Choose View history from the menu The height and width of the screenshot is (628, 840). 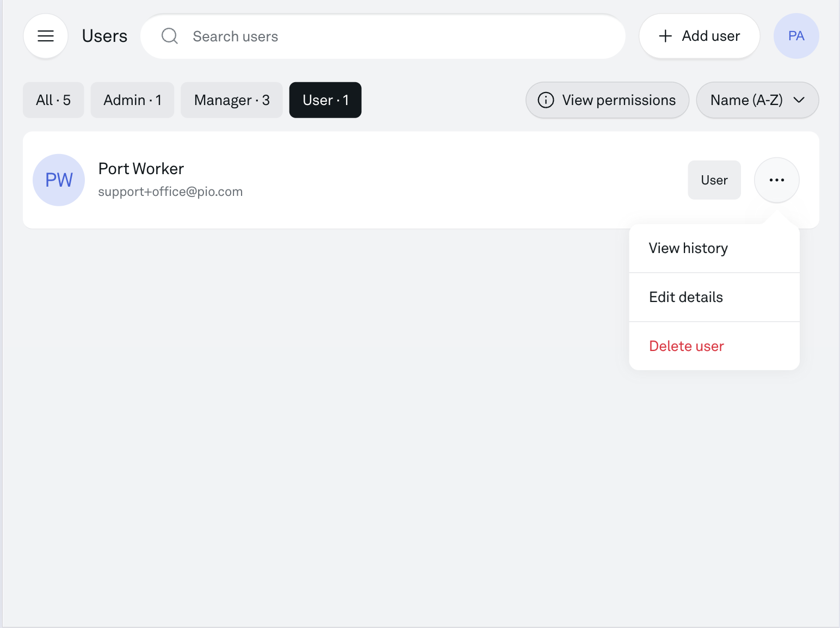point(688,248)
